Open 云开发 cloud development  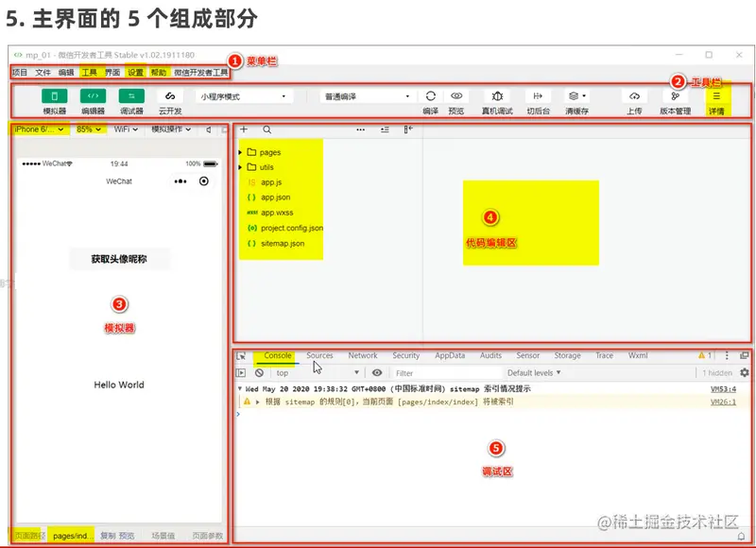[x=170, y=96]
